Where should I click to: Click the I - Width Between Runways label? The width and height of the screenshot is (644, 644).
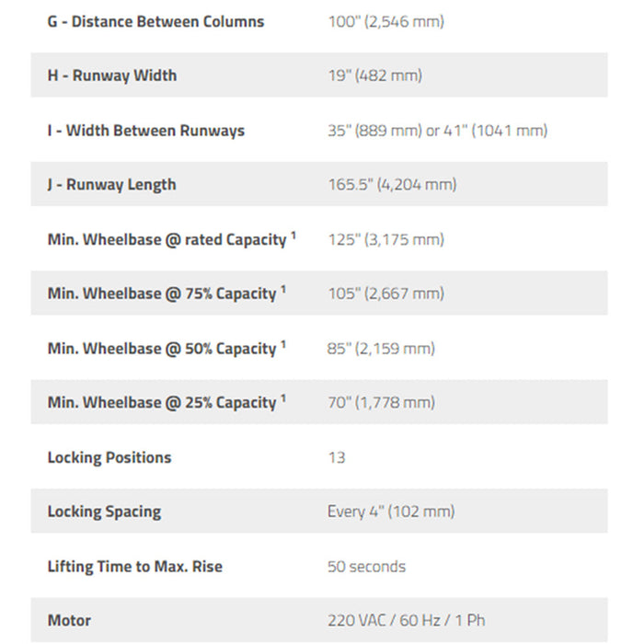click(145, 131)
